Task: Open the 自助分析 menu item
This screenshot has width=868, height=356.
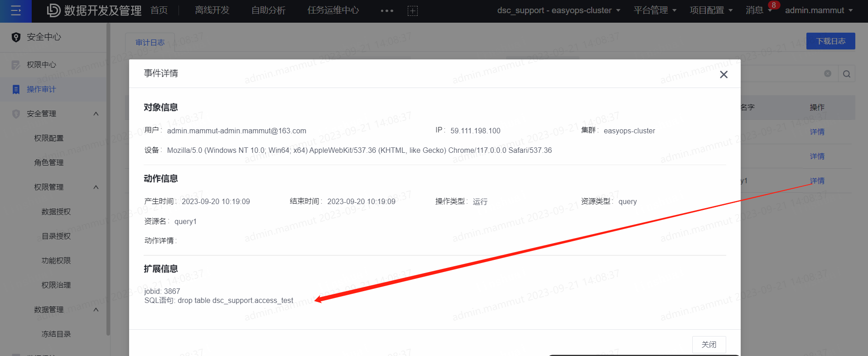Action: (x=268, y=10)
